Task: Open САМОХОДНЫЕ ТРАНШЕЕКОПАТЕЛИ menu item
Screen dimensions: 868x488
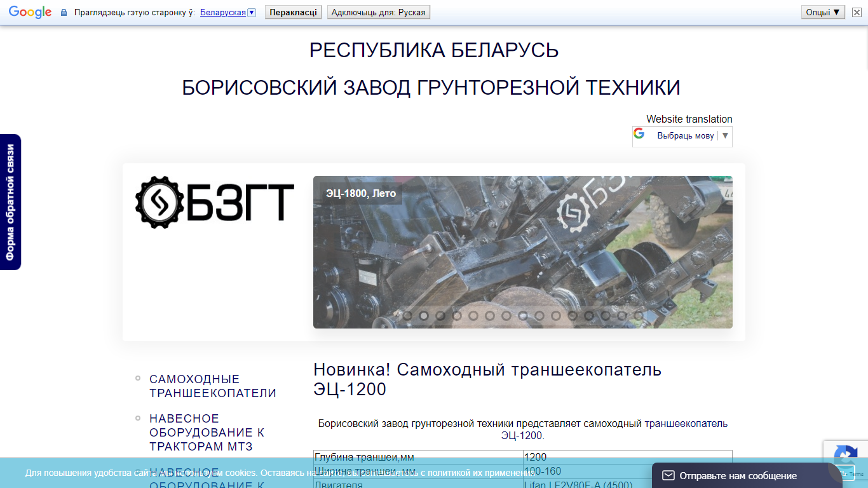Action: (213, 386)
